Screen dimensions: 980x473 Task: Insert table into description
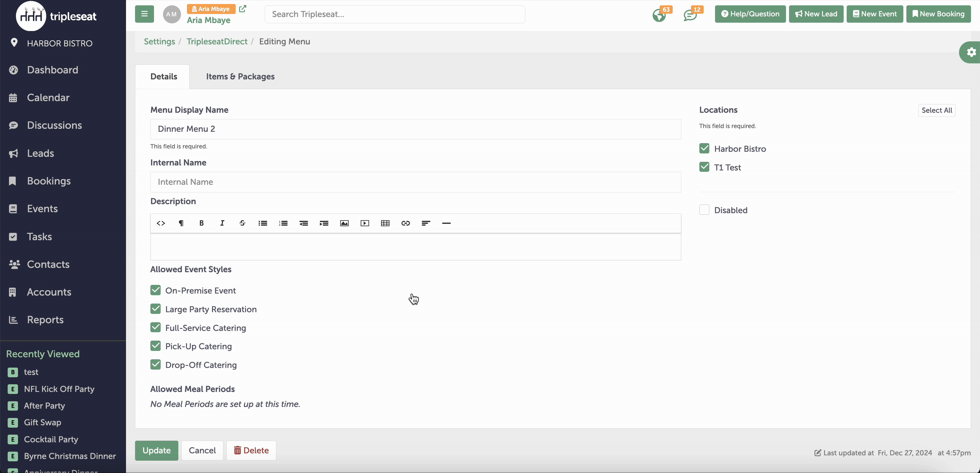click(x=385, y=223)
